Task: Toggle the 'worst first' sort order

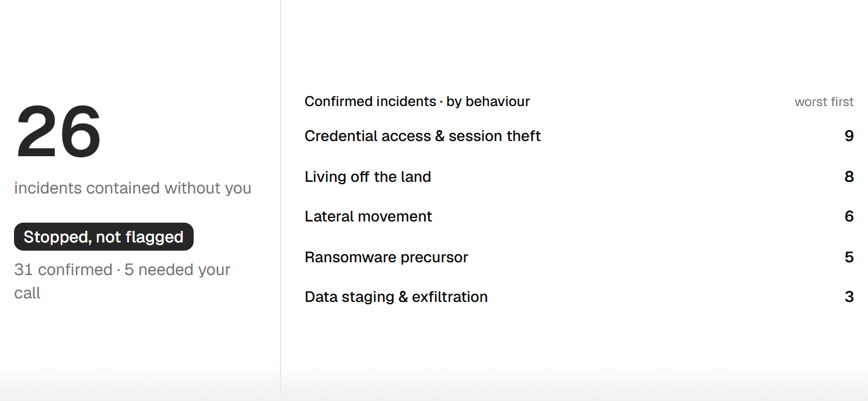Action: (x=824, y=102)
